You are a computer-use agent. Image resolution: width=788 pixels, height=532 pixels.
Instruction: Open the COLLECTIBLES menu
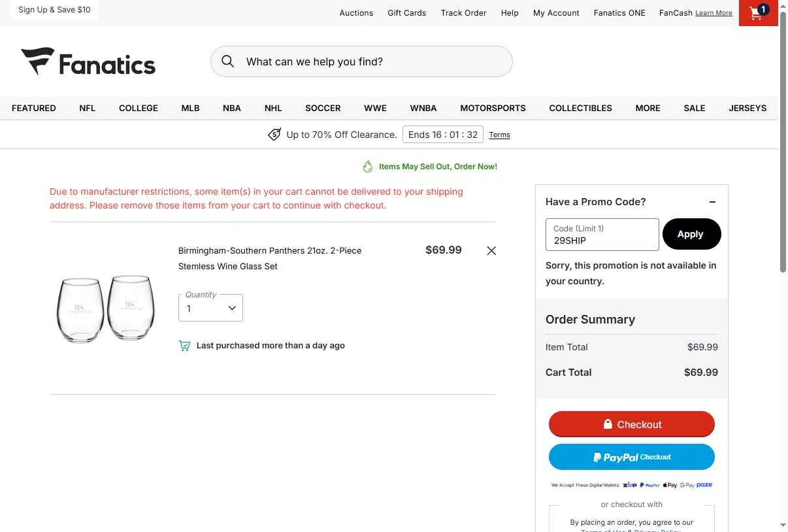[x=580, y=108]
